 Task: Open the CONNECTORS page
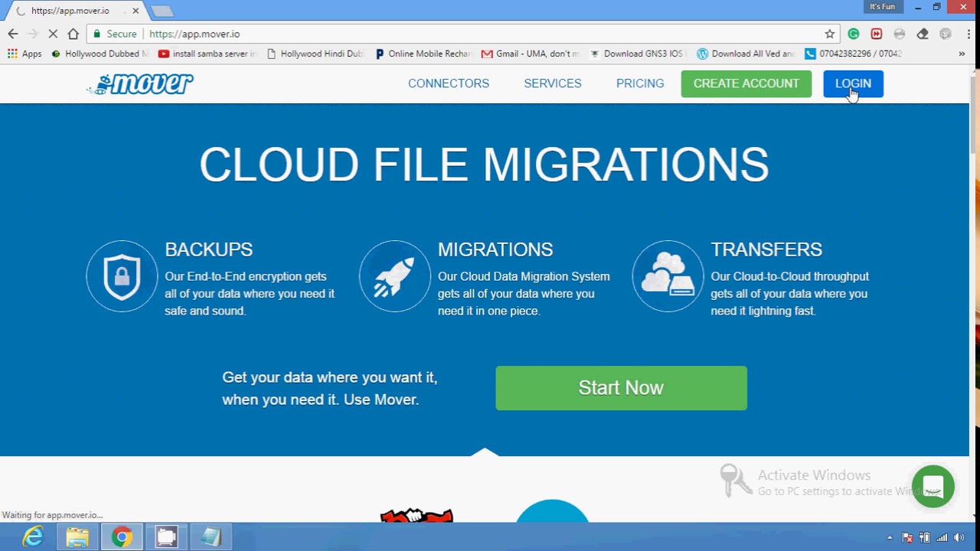click(449, 83)
